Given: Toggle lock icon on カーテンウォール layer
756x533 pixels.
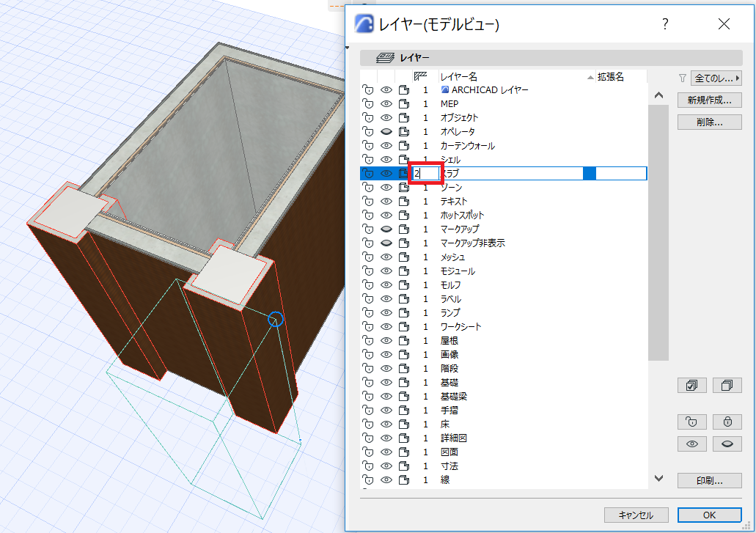Looking at the screenshot, I should point(368,146).
